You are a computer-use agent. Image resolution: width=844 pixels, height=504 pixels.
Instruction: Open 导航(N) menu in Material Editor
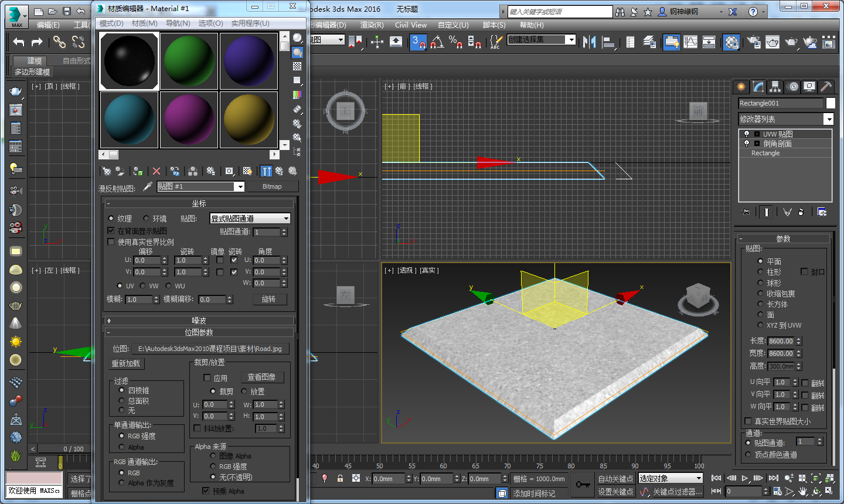(x=178, y=23)
